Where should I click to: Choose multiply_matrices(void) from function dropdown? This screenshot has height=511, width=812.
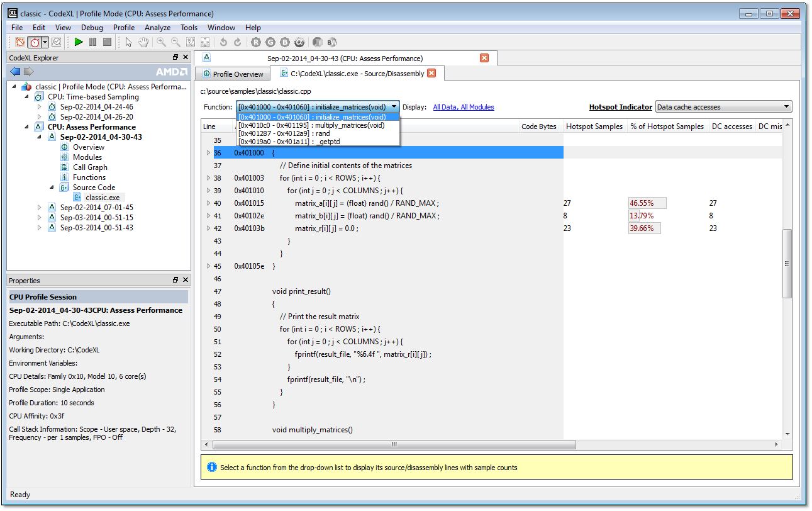pos(318,125)
